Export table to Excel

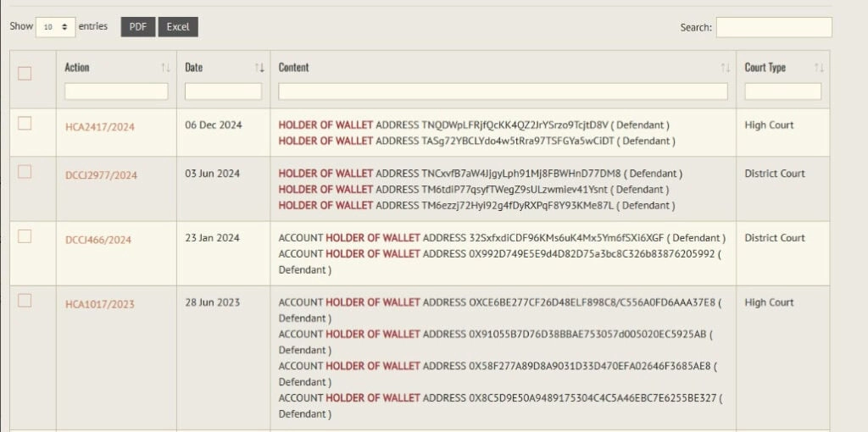coord(178,27)
